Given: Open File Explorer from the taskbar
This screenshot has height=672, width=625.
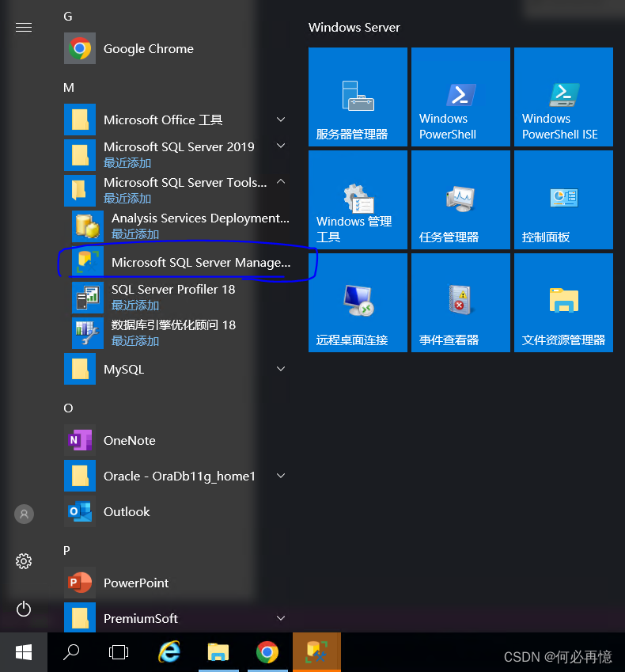Looking at the screenshot, I should point(218,652).
